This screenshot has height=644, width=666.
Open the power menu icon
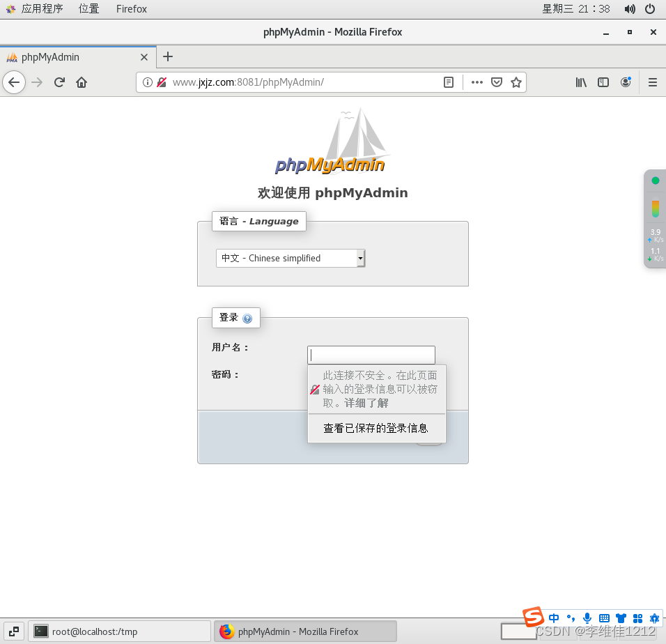[x=650, y=9]
